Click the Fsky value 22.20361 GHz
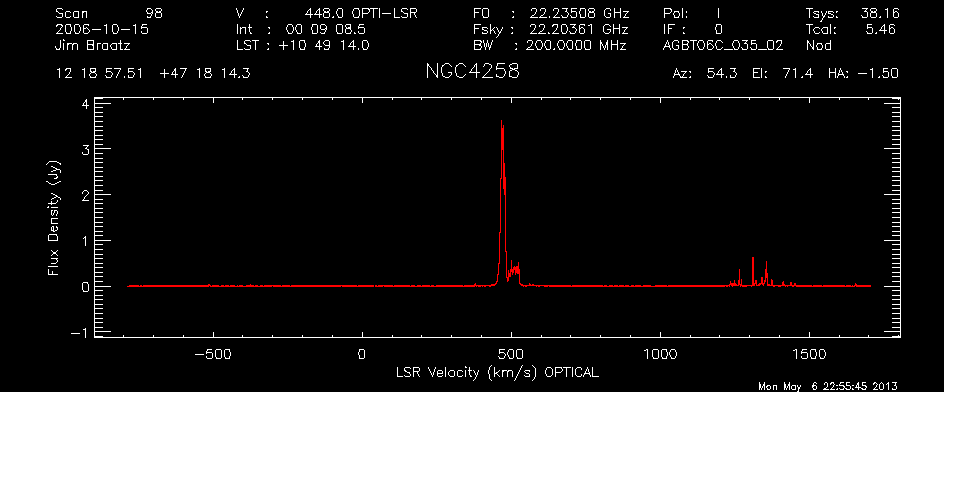 [x=579, y=29]
